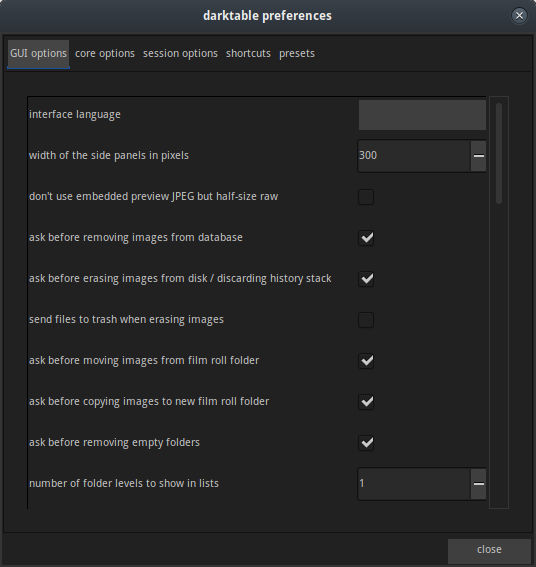Click the 'ask before removing empty folders' label
The image size is (536, 567).
point(114,443)
